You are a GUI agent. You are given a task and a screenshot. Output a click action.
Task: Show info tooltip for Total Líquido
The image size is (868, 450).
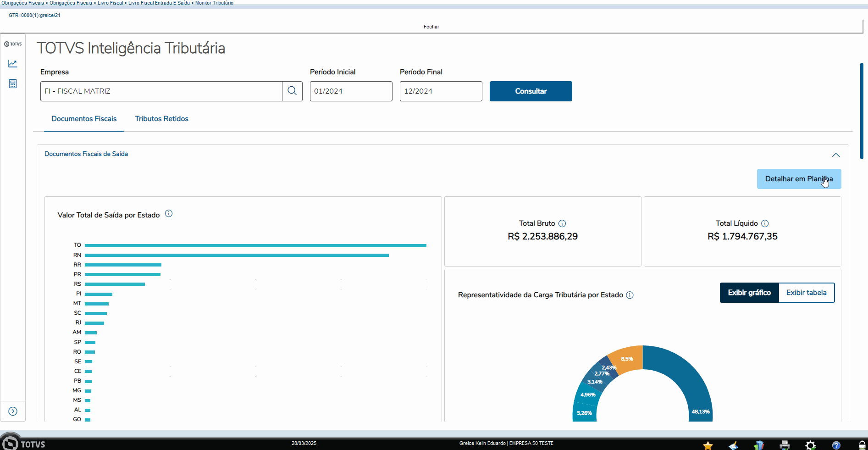click(x=765, y=223)
